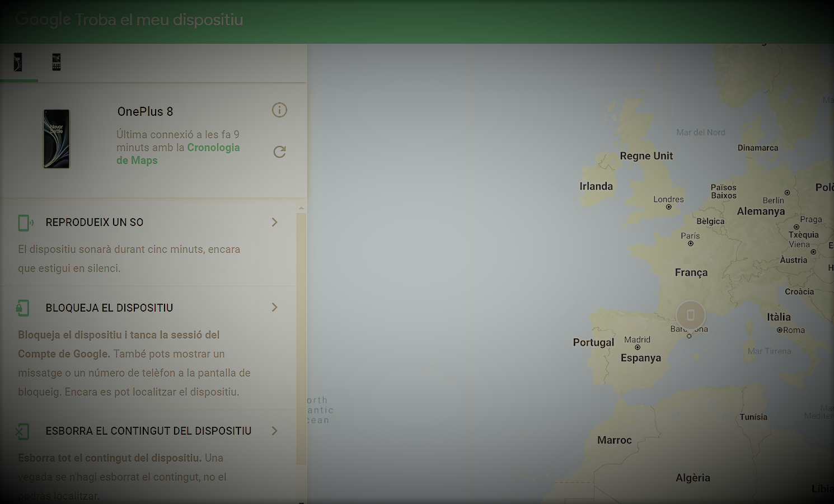Viewport: 834px width, 504px height.
Task: Click the Reproduеix un so phone icon
Action: (x=25, y=223)
